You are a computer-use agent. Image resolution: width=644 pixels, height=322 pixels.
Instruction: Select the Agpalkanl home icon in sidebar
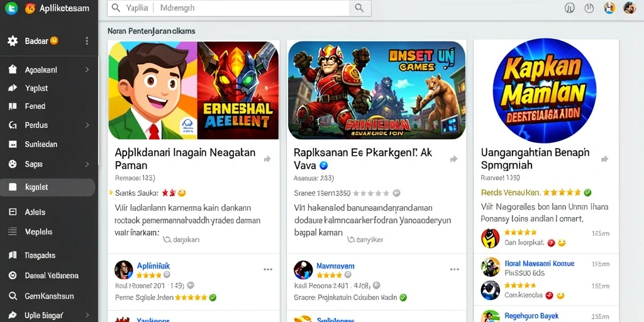pos(13,70)
